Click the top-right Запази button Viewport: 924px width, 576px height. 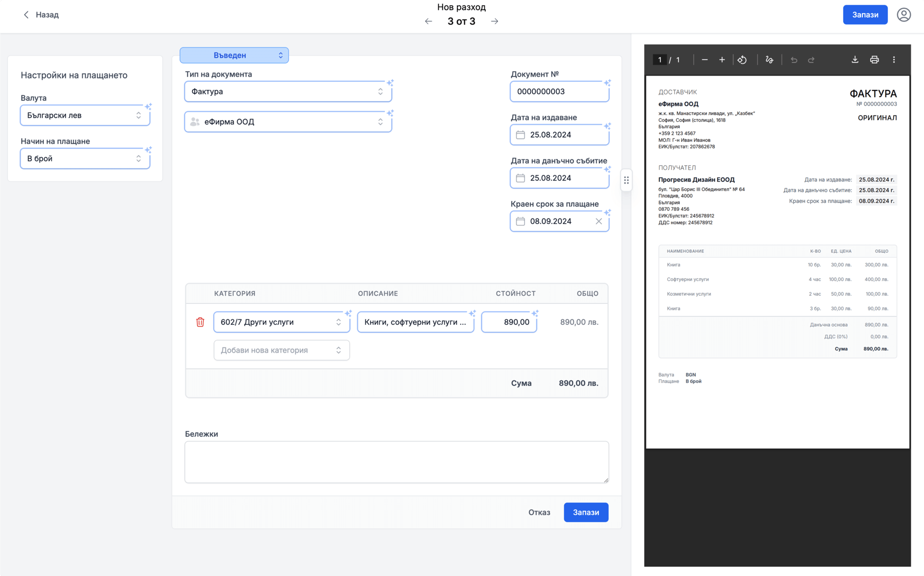865,15
